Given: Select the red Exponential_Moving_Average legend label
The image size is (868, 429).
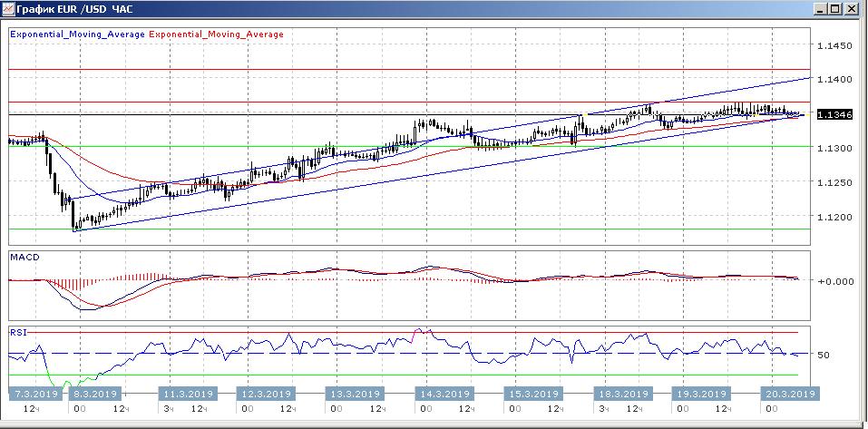Looking at the screenshot, I should pos(216,34).
